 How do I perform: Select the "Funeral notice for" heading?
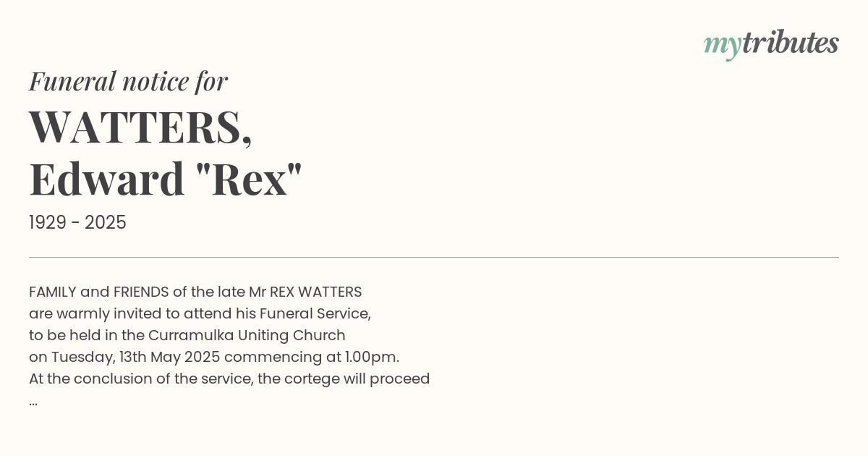129,81
